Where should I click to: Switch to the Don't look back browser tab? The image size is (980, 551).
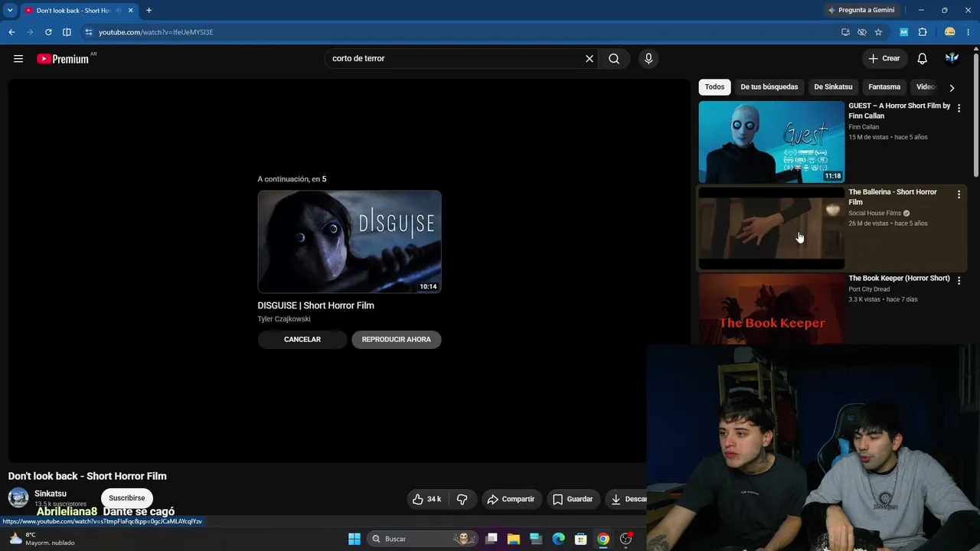pos(73,11)
